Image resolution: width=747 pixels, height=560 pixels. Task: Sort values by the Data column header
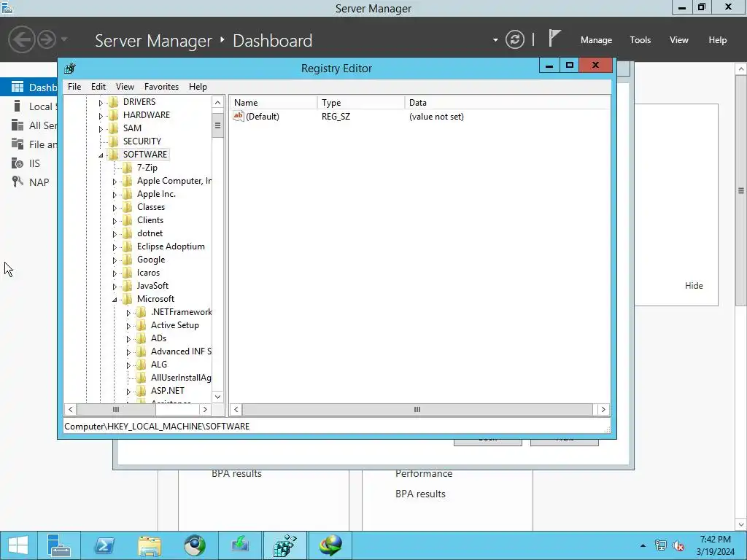[x=508, y=102]
